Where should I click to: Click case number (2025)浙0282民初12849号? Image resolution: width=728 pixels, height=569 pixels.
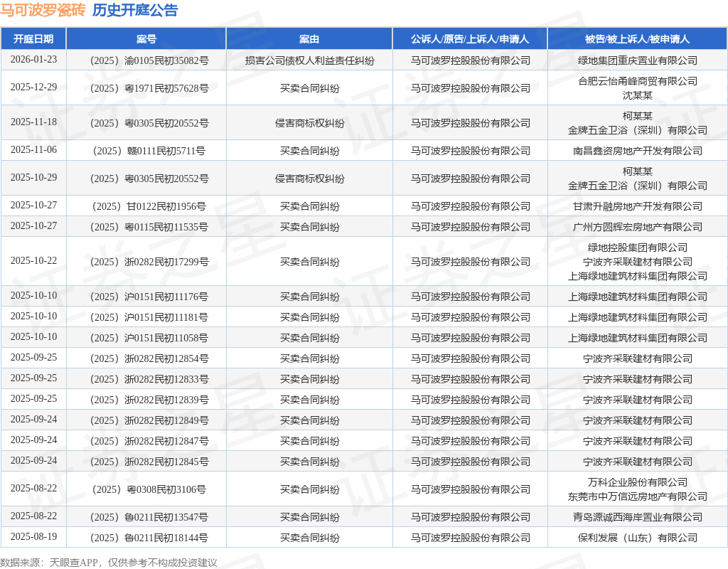pyautogui.click(x=149, y=420)
